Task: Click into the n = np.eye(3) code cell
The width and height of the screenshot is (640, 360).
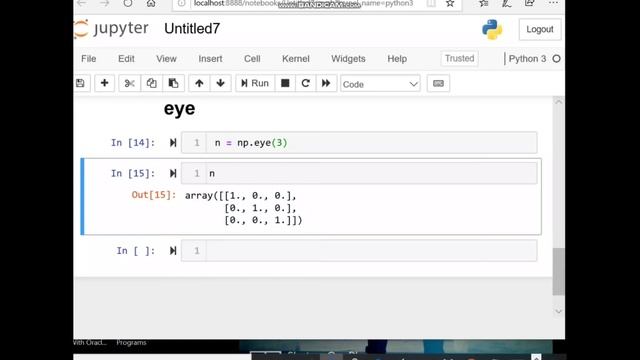Action: (371, 143)
